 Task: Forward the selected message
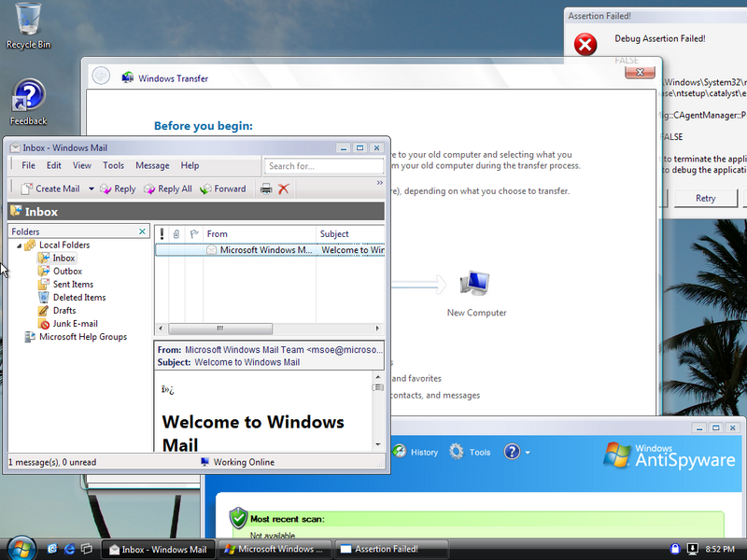223,189
